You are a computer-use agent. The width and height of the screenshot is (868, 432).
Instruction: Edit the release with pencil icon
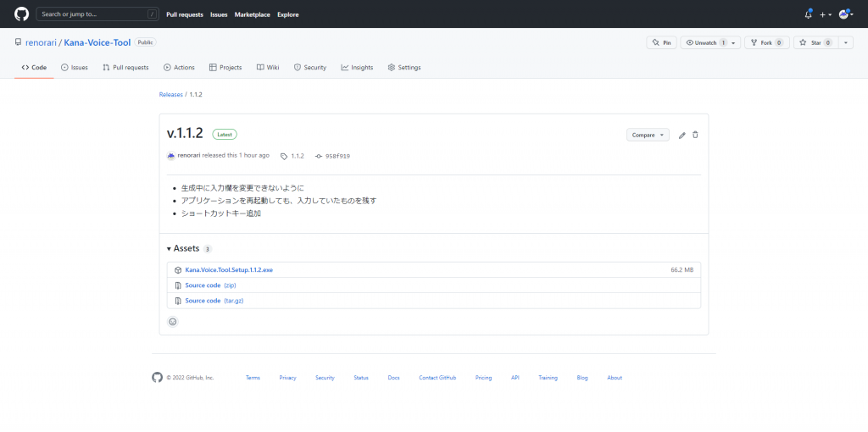click(682, 135)
